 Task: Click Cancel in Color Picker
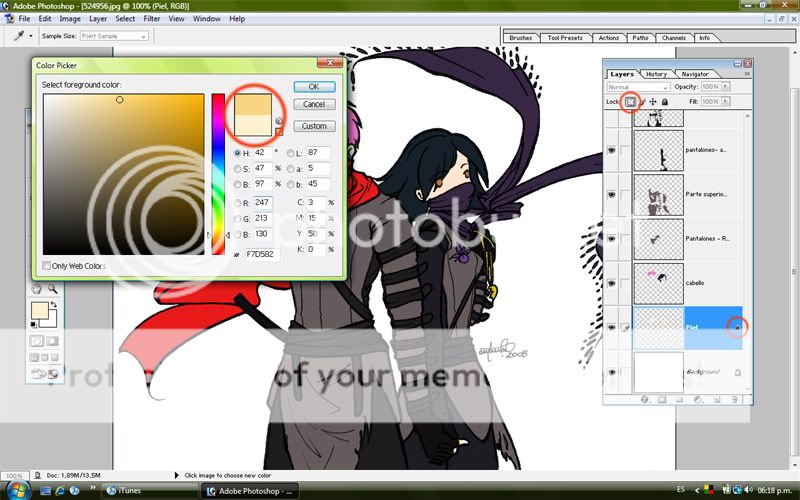[314, 104]
